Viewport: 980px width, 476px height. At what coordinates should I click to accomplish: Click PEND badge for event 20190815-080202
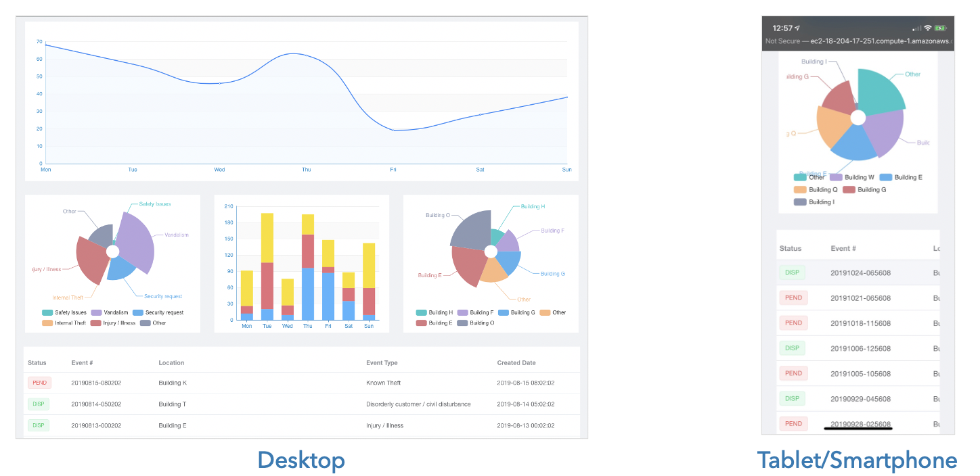click(39, 383)
